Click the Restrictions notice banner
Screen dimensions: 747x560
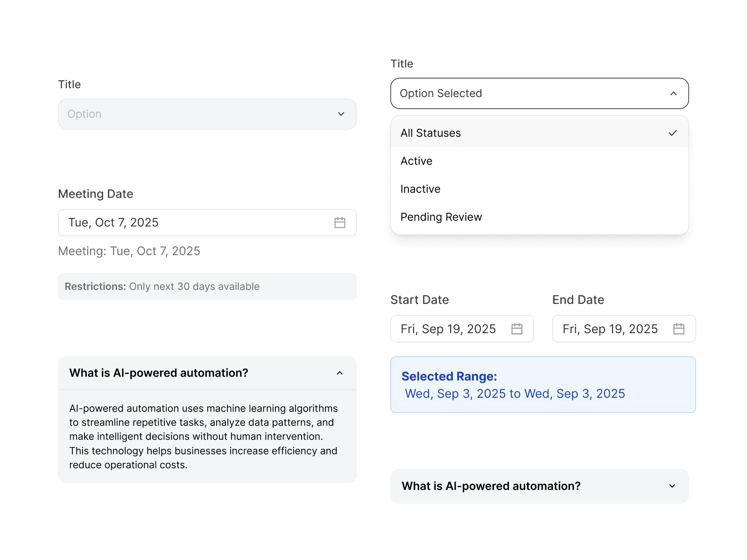207,287
